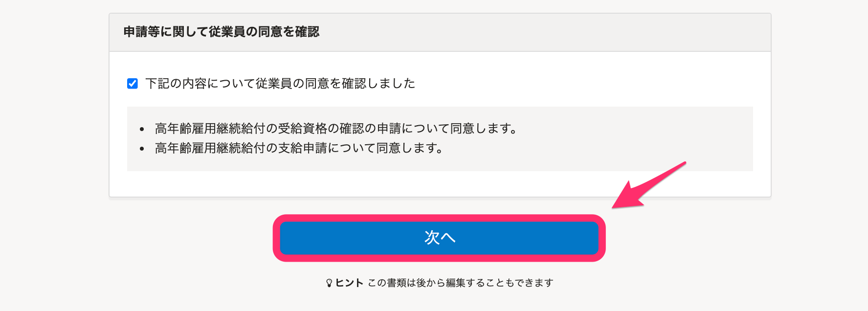The height and width of the screenshot is (311, 868).
Task: Click the lightbulb hint icon
Action: coord(329,283)
